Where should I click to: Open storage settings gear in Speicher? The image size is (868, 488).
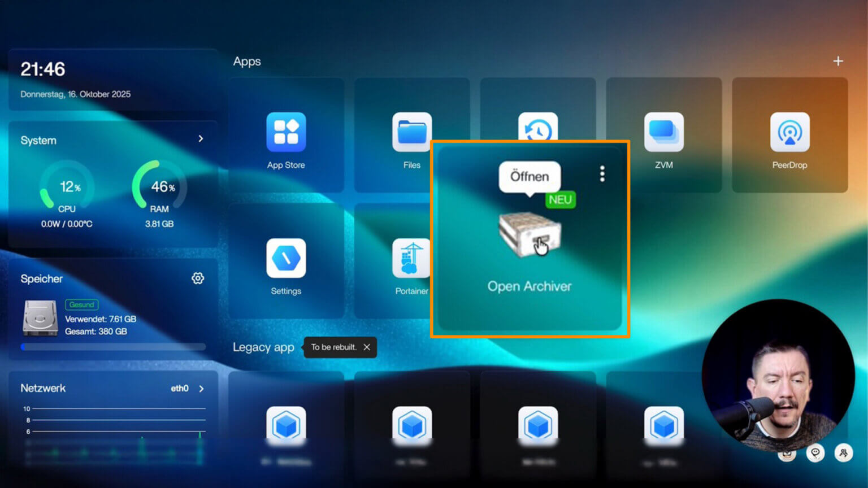198,278
